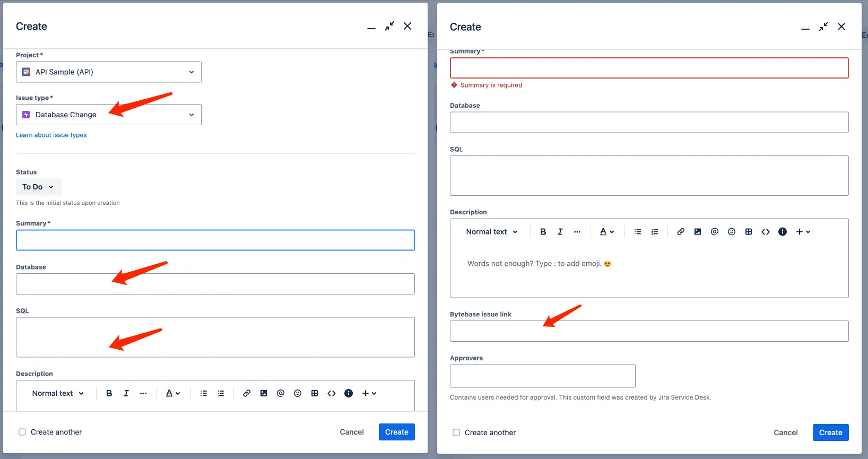Click Italic icon in left dialog editor
This screenshot has height=459, width=868.
(126, 393)
